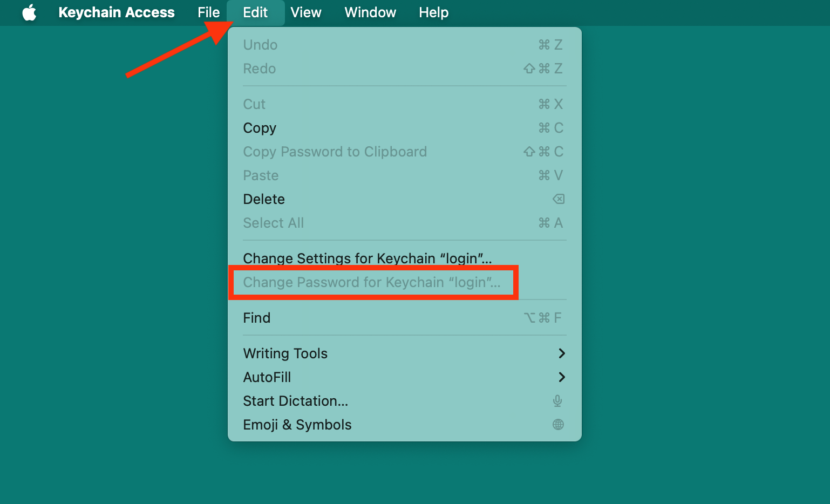Open the Find command

[x=257, y=318]
